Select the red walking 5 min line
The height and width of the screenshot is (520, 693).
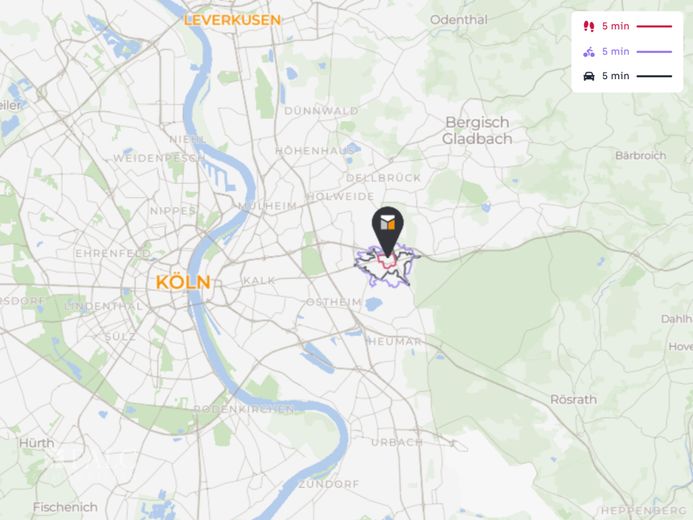pos(654,27)
